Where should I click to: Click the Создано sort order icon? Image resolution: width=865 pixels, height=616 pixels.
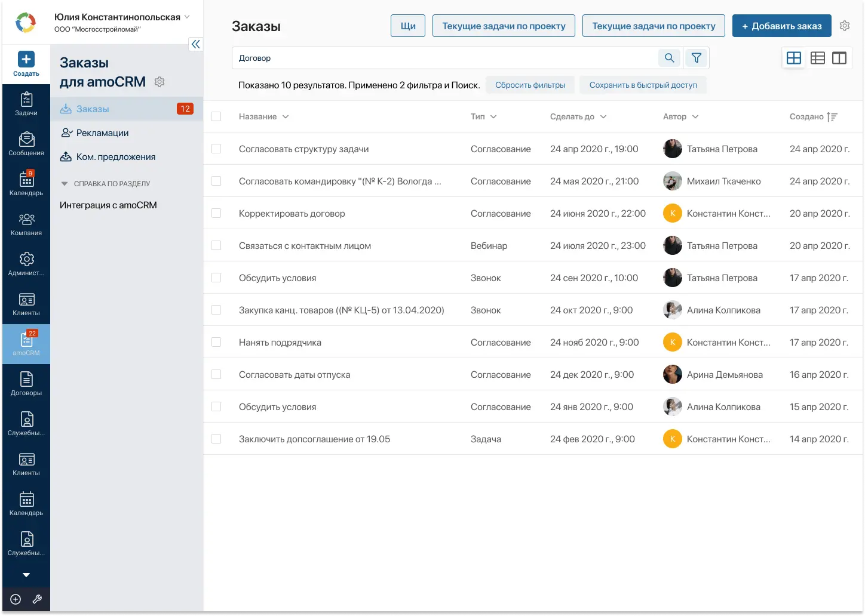pyautogui.click(x=832, y=117)
